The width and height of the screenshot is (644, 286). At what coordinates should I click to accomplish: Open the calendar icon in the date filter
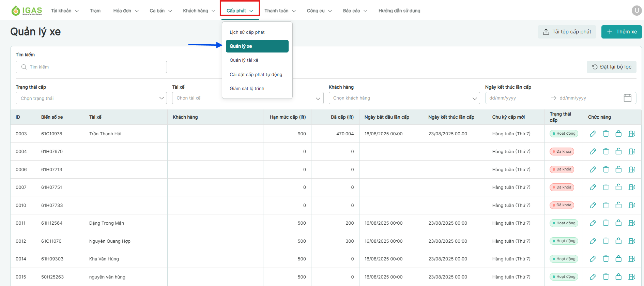[627, 98]
